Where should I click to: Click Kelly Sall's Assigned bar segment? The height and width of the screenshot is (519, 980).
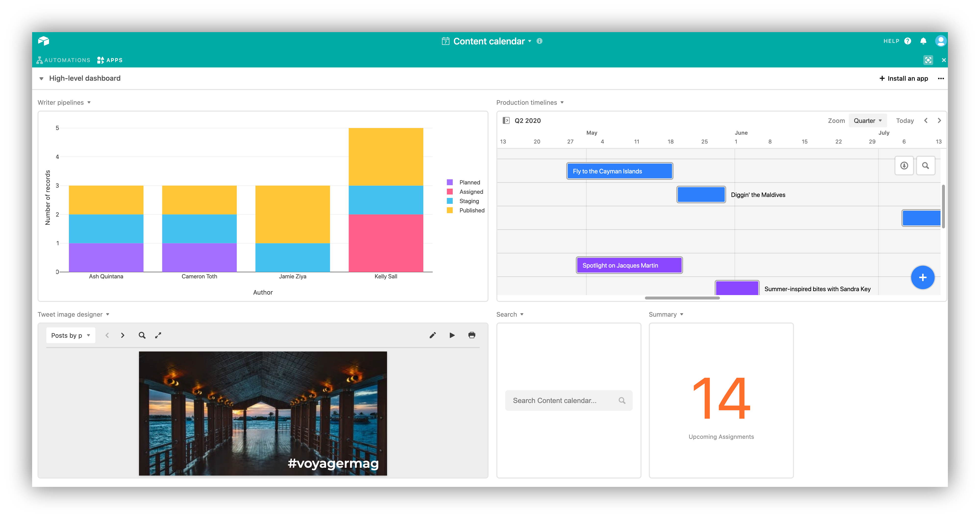coord(386,243)
